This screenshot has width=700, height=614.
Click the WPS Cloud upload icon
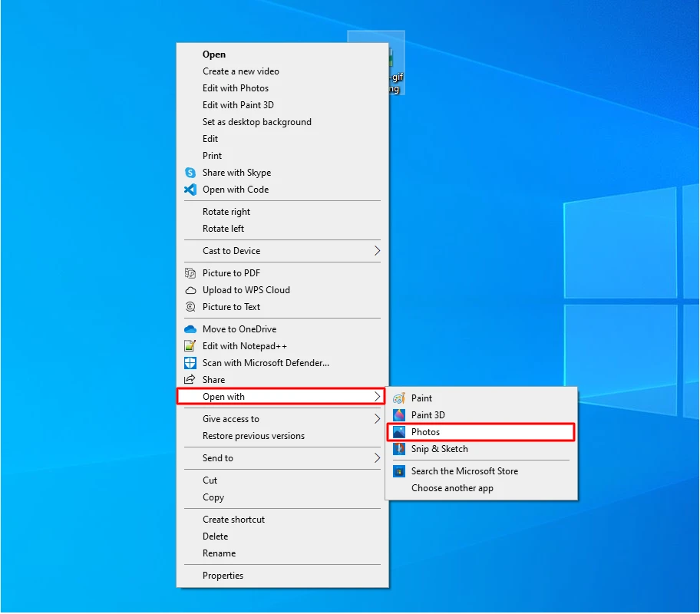(x=190, y=290)
